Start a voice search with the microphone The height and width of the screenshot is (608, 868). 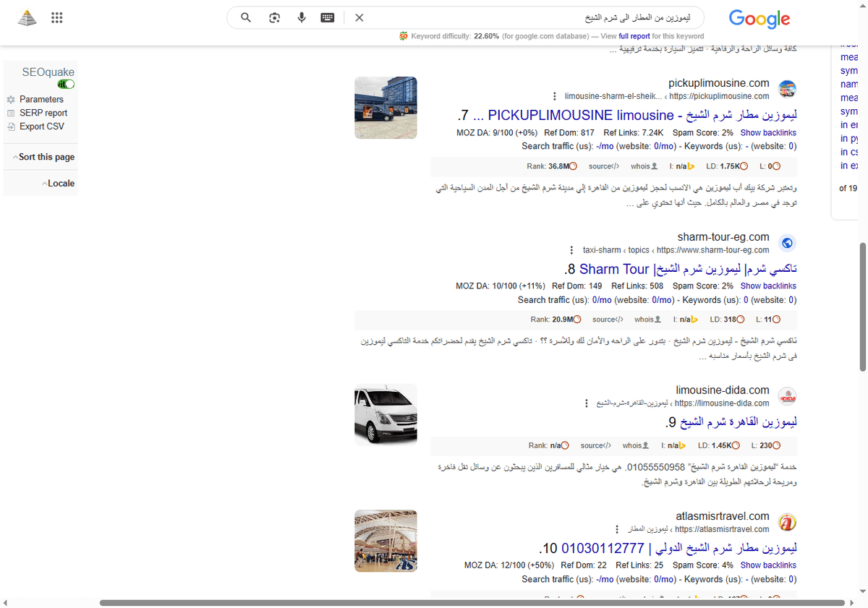tap(302, 17)
